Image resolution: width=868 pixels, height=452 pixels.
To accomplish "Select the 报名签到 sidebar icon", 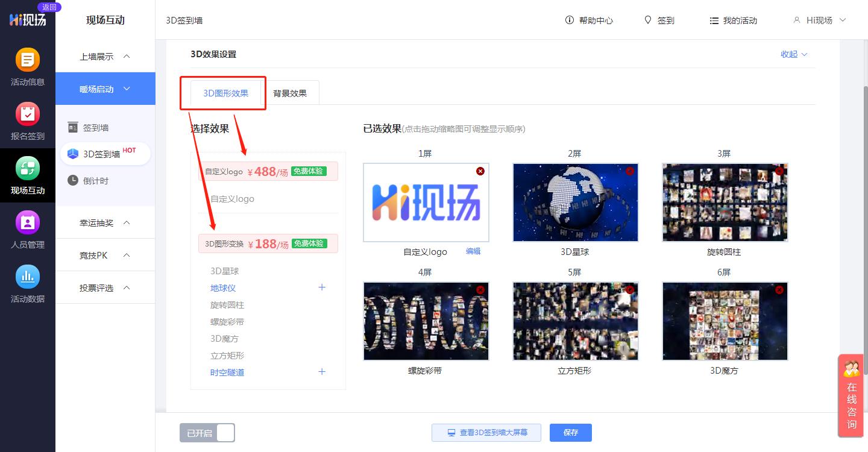I will click(x=28, y=121).
